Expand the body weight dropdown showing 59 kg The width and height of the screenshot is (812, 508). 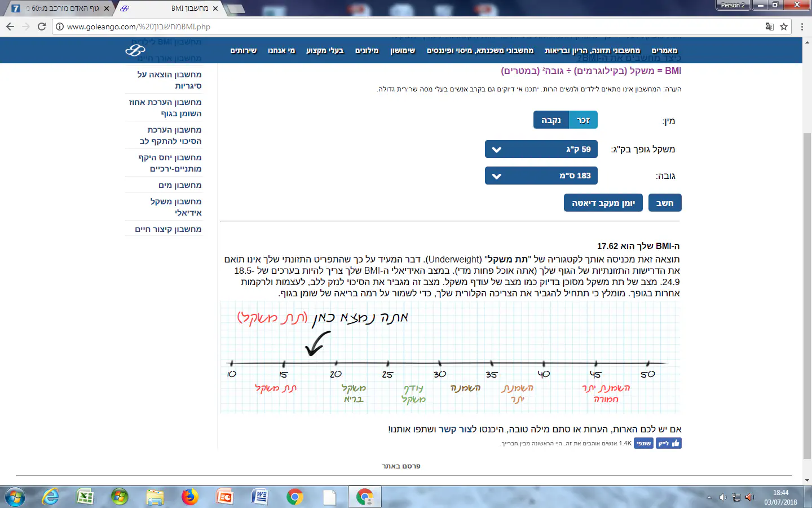click(541, 150)
